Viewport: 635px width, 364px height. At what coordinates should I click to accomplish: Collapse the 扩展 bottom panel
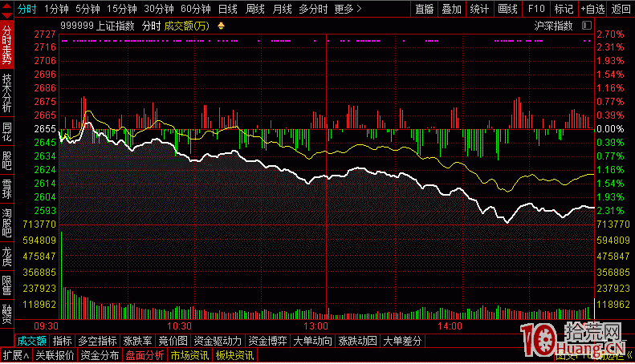click(x=15, y=355)
